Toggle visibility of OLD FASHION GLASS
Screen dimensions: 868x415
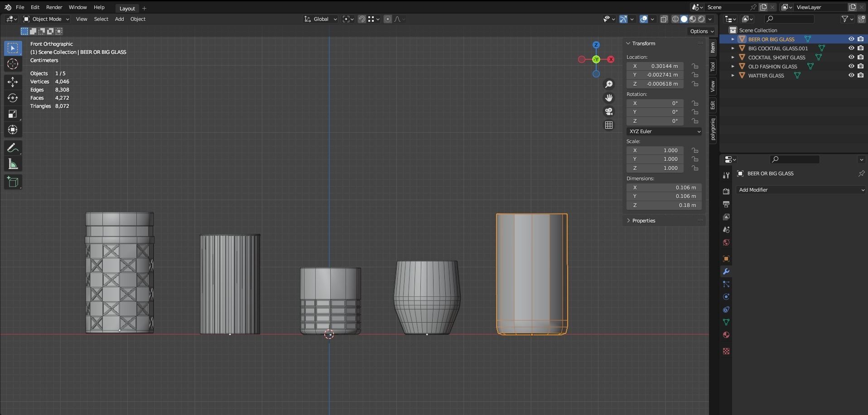851,67
